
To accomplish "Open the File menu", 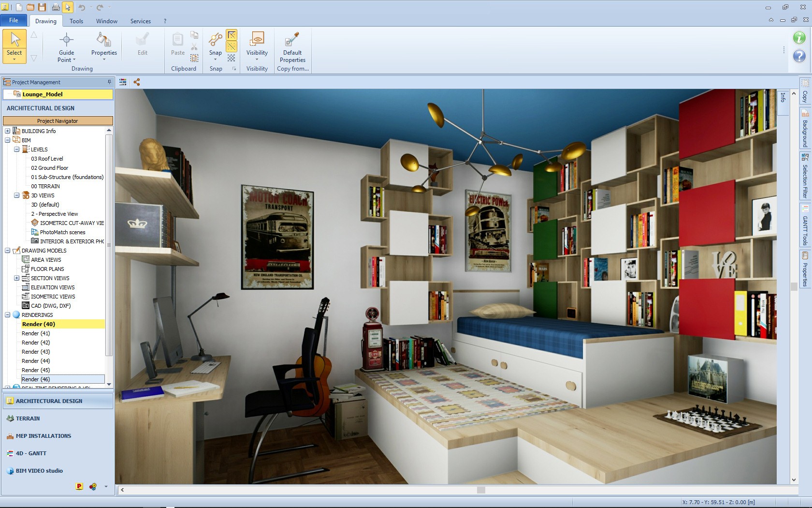I will tap(14, 20).
